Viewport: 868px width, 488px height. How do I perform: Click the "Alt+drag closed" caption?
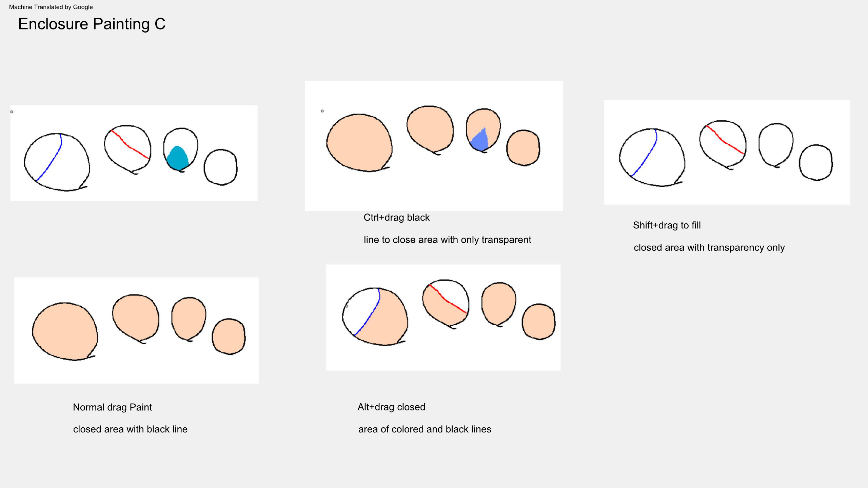pyautogui.click(x=391, y=407)
